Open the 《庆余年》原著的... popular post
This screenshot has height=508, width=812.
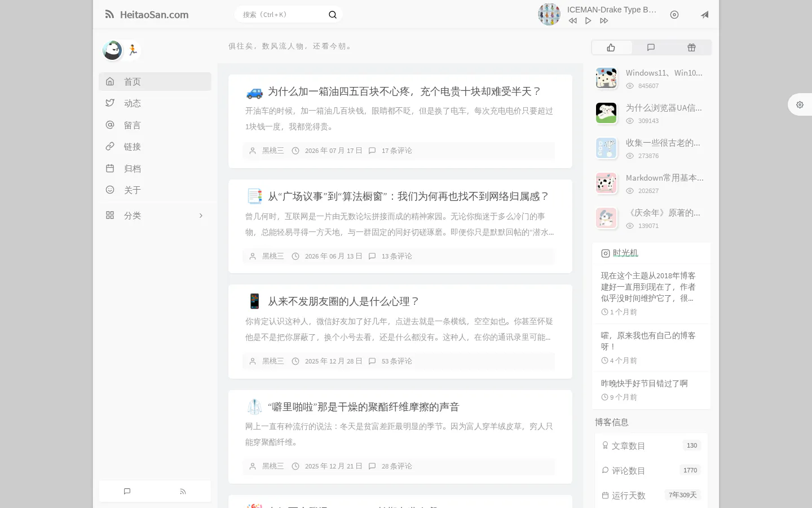point(663,213)
